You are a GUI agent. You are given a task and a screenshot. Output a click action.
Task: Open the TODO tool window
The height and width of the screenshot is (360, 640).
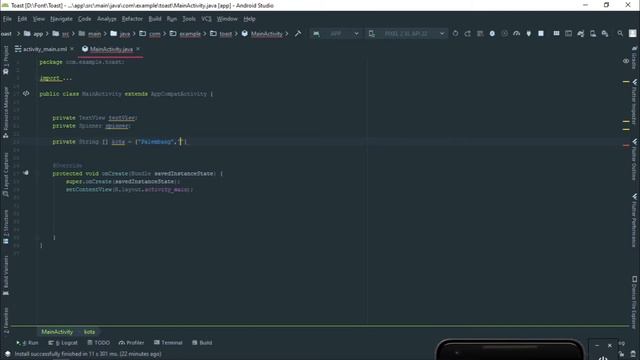point(98,342)
